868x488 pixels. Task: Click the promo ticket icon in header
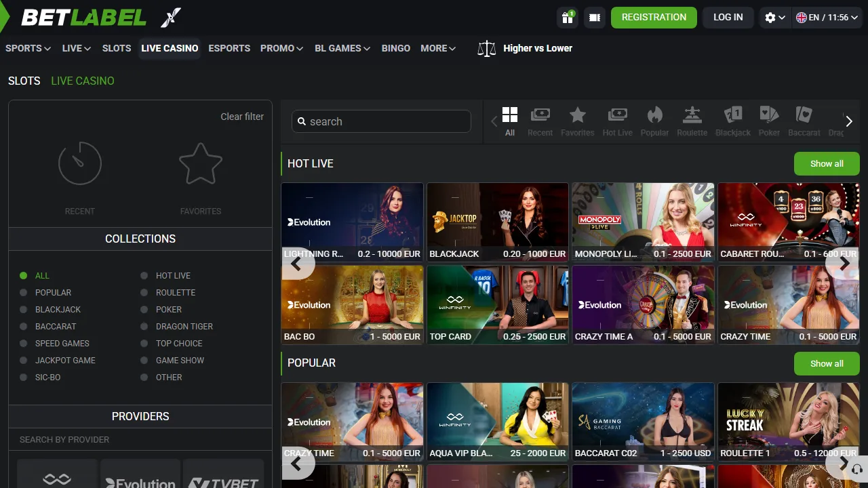[x=595, y=18]
